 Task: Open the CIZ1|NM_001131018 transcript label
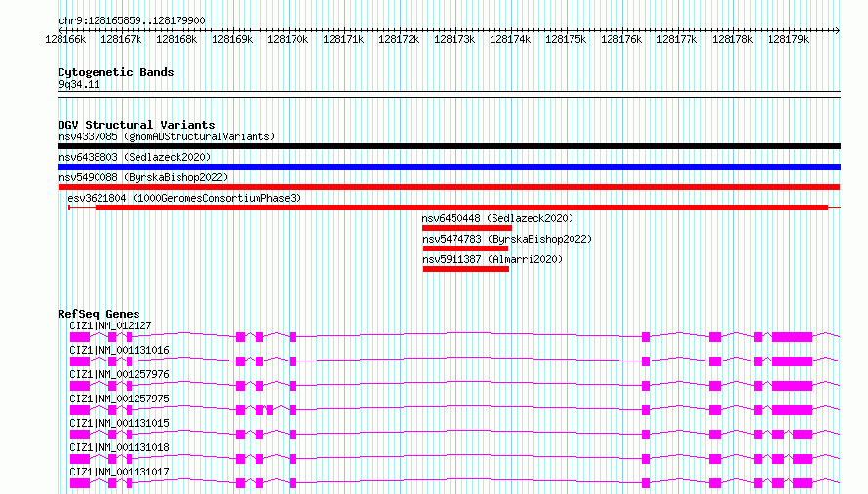(119, 447)
